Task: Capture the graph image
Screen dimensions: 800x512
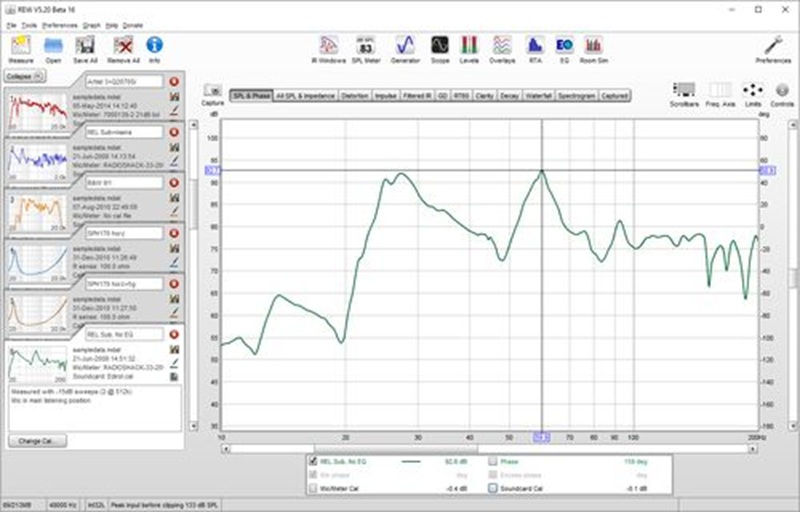Action: click(213, 95)
